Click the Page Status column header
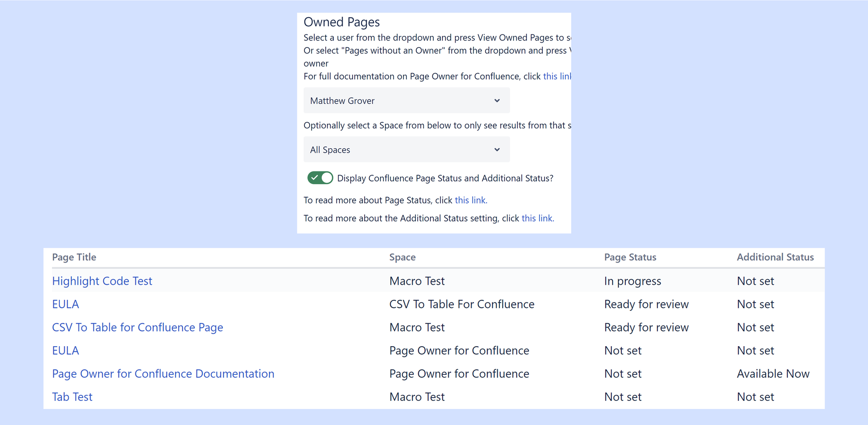This screenshot has height=425, width=868. pos(630,257)
